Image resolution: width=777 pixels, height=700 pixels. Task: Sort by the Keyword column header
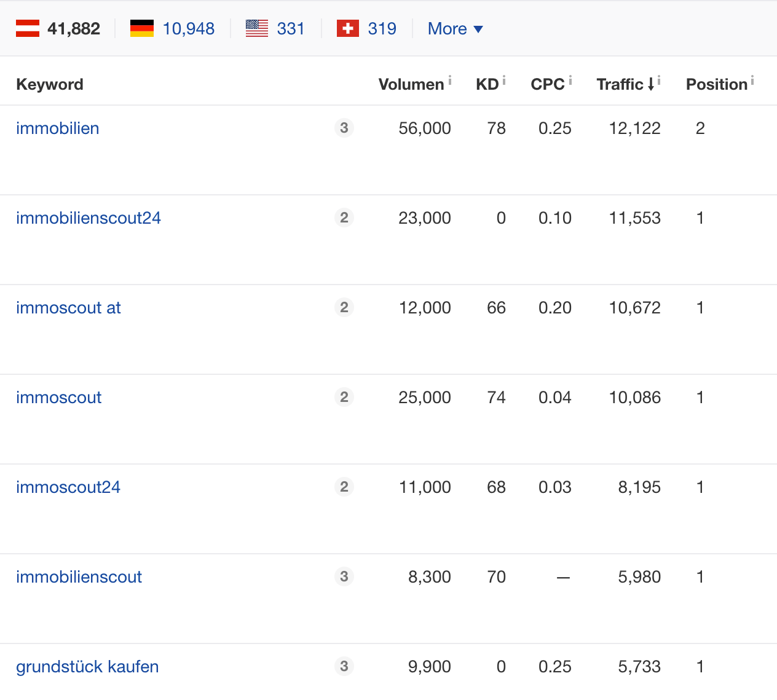50,84
